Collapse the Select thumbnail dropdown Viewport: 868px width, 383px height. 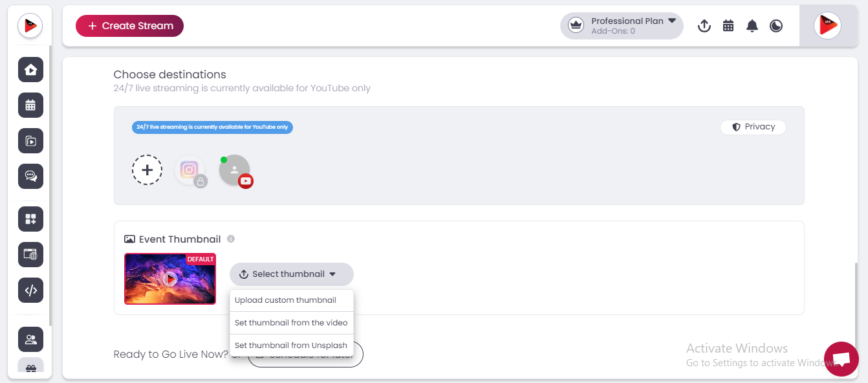(291, 274)
